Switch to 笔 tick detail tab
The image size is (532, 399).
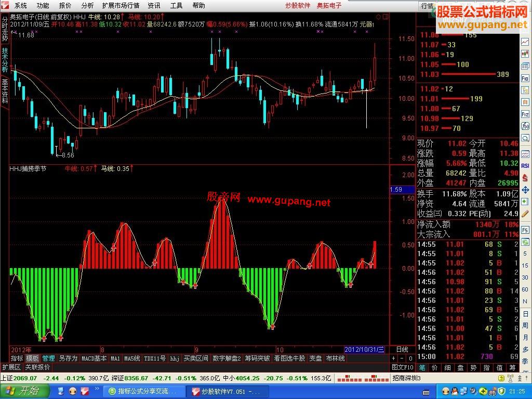pos(422,367)
